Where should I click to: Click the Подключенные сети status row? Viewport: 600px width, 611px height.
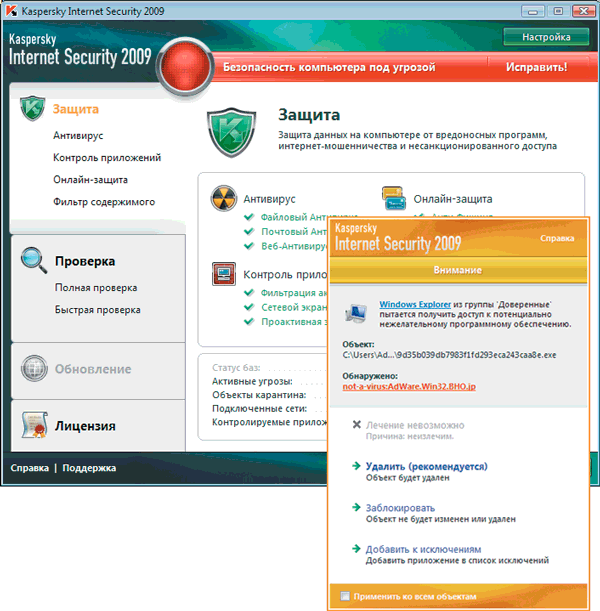(x=270, y=408)
